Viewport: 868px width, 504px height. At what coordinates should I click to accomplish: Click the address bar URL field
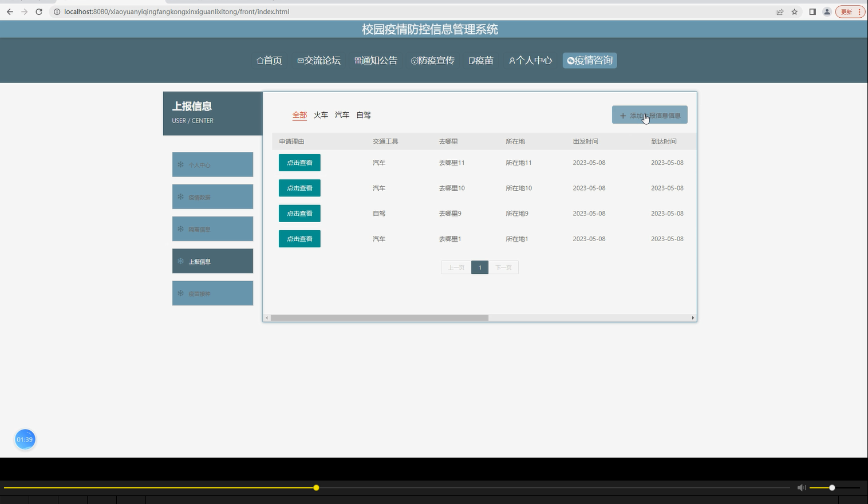412,11
